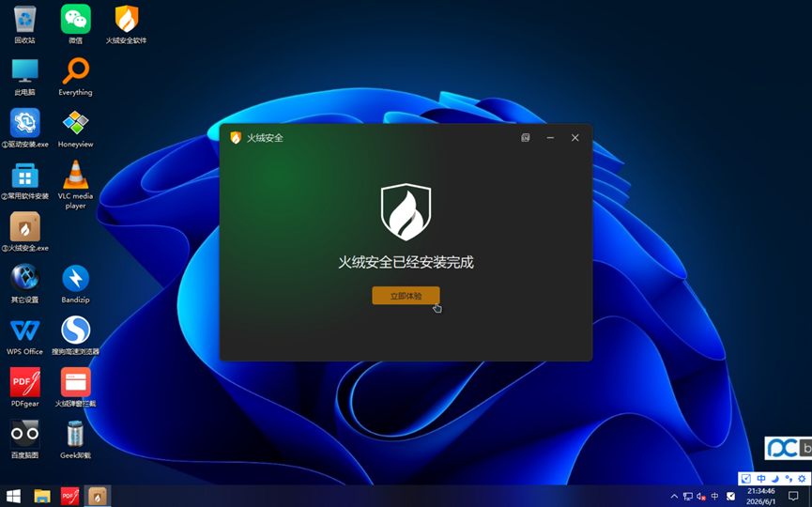Select the ③火绒安全.exe desktop icon

(x=24, y=232)
